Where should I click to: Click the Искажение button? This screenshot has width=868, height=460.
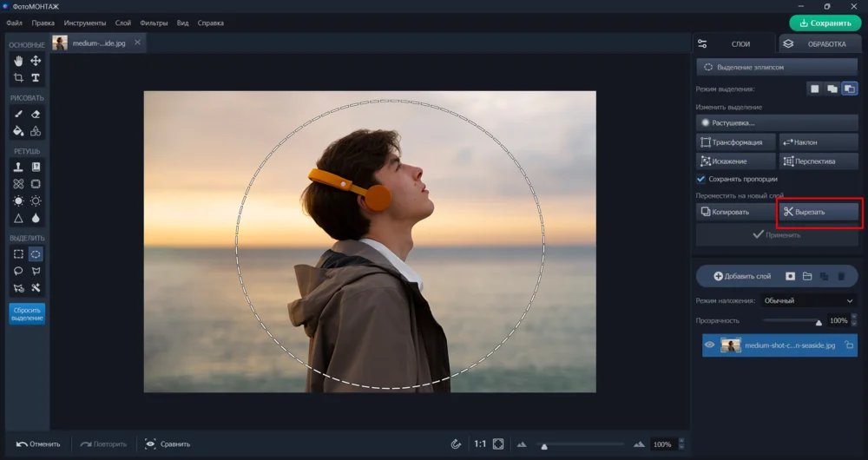(x=736, y=161)
